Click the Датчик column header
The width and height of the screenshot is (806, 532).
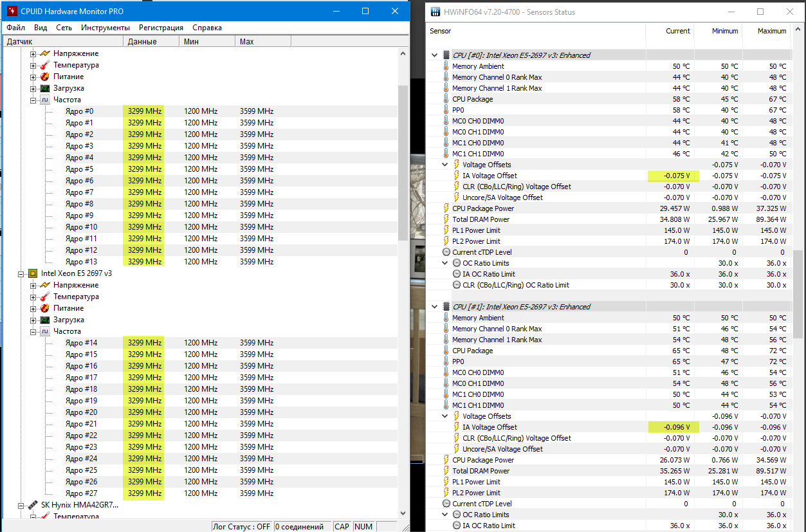62,41
